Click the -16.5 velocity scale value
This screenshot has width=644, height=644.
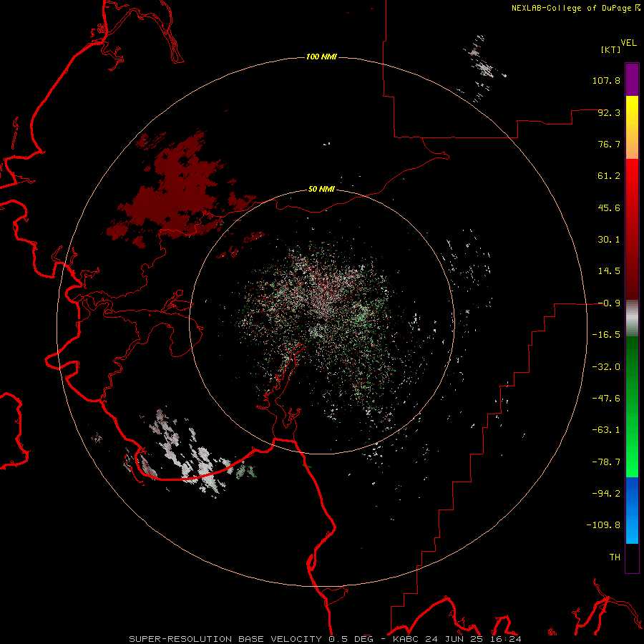point(606,335)
